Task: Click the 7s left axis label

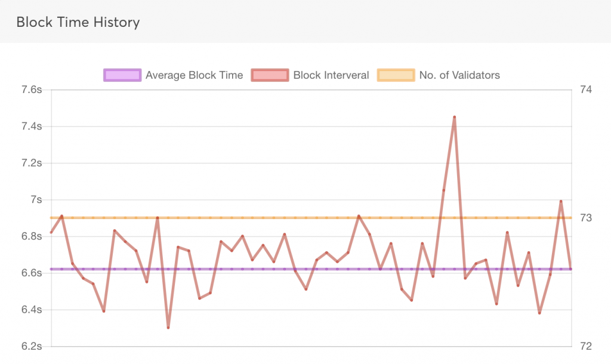Action: pos(36,200)
